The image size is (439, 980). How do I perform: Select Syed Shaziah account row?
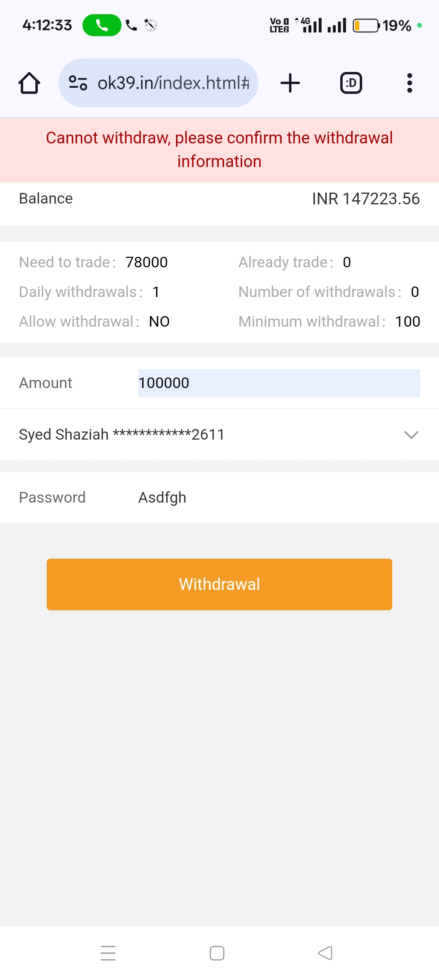coord(122,435)
